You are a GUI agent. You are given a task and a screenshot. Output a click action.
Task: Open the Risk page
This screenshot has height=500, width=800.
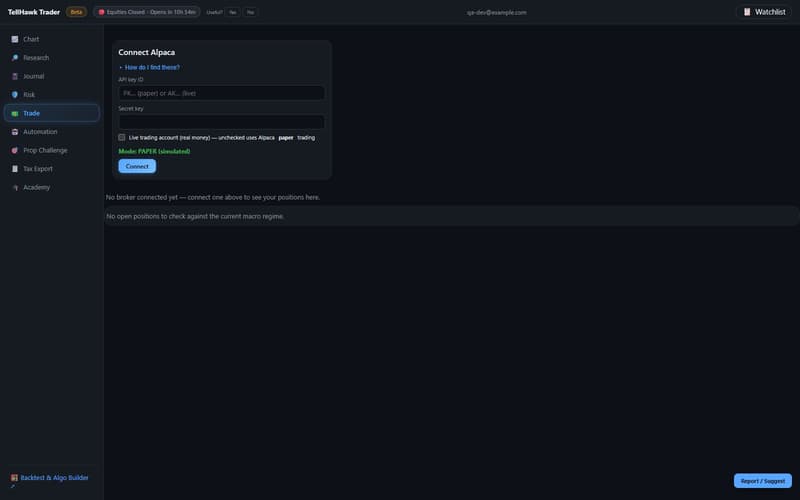52,95
